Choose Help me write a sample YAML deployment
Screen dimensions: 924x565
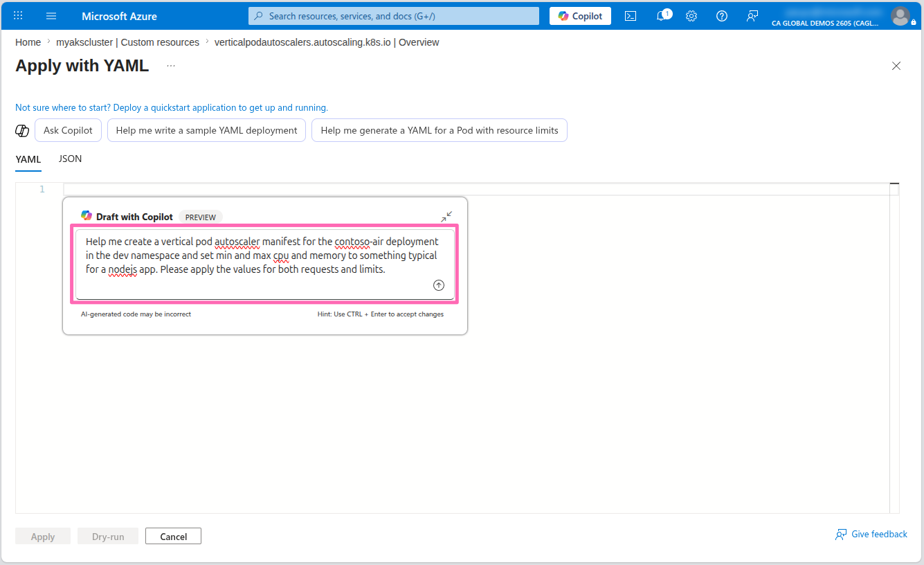coord(206,130)
